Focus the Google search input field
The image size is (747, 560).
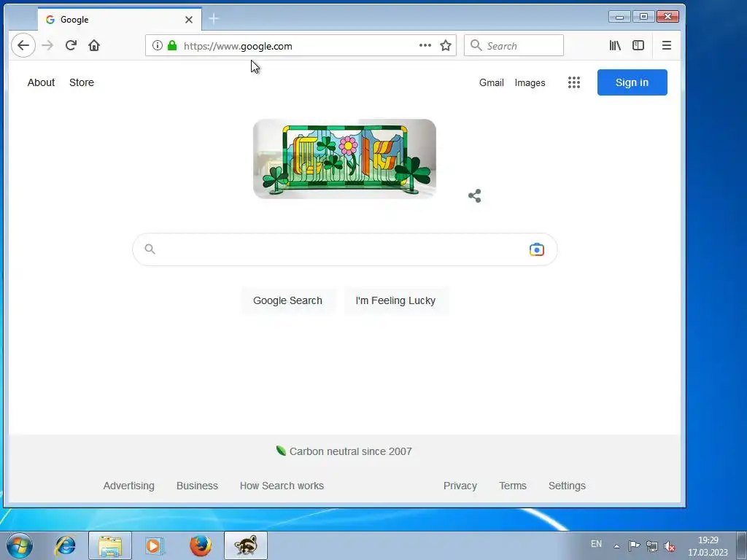(x=344, y=249)
